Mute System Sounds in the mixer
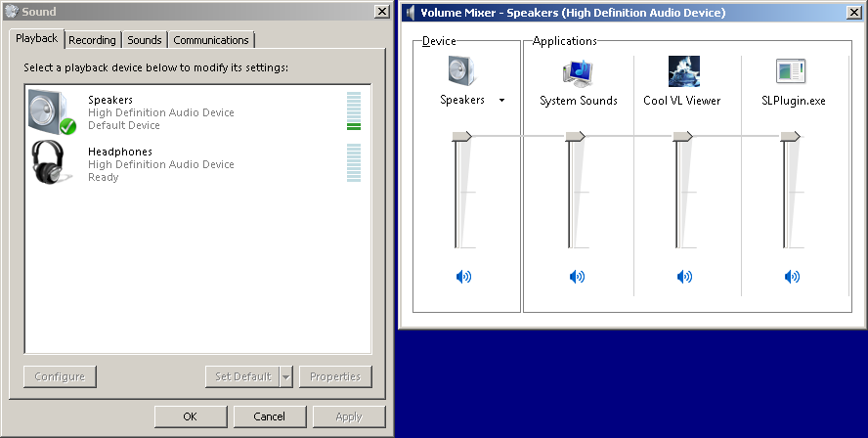 tap(577, 277)
